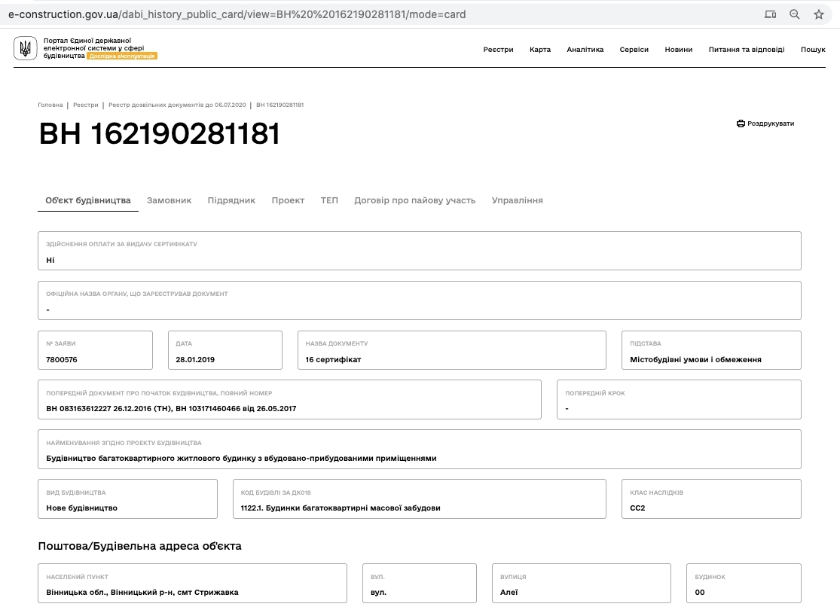This screenshot has width=840, height=616.
Task: Click the street type value 'вул.'
Action: click(x=378, y=592)
